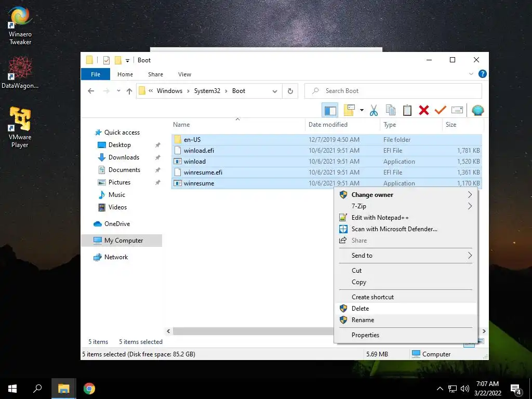The image size is (532, 399).
Task: Open the Windows Start menu
Action: (x=12, y=389)
